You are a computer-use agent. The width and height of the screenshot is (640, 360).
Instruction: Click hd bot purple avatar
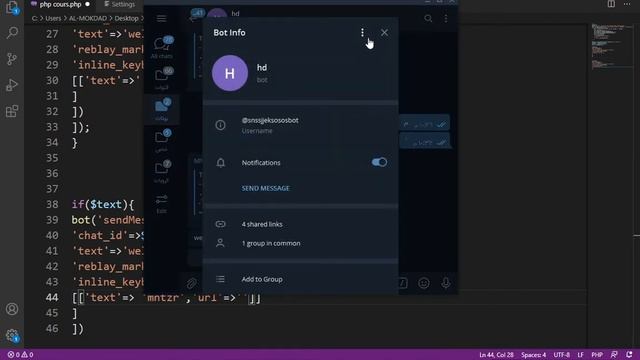230,73
